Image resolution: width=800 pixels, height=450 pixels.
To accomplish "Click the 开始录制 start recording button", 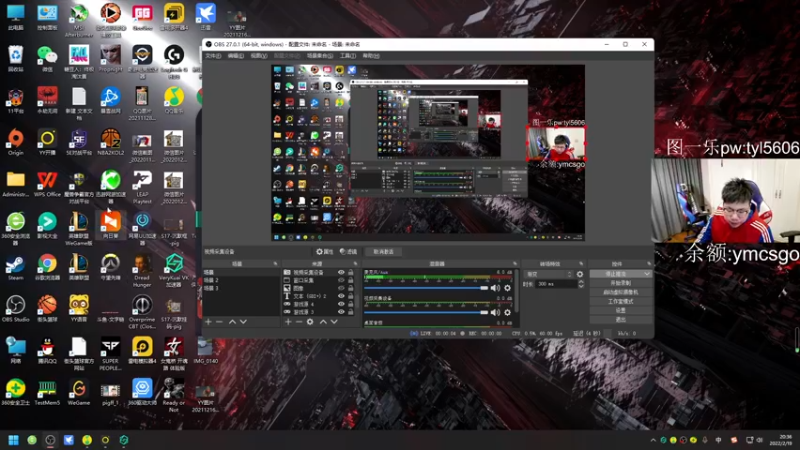I will click(621, 283).
